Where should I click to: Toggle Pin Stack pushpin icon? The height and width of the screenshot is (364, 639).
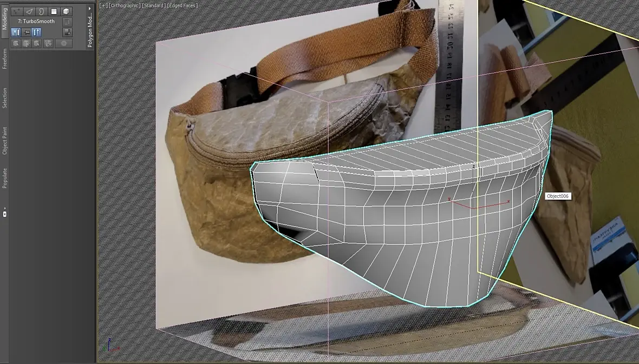pyautogui.click(x=27, y=32)
